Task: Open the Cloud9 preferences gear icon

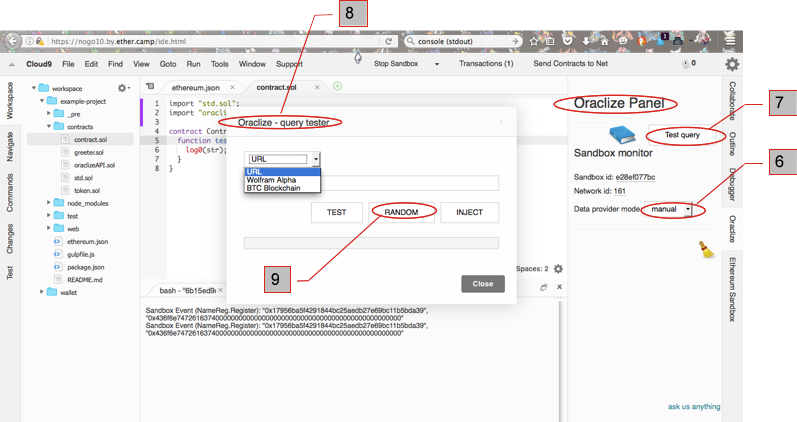Action: (732, 64)
